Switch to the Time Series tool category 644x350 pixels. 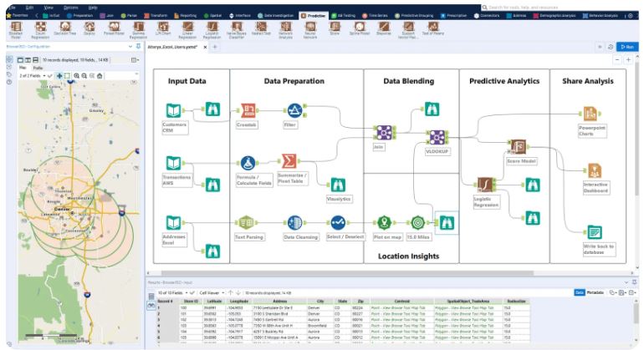(x=376, y=16)
